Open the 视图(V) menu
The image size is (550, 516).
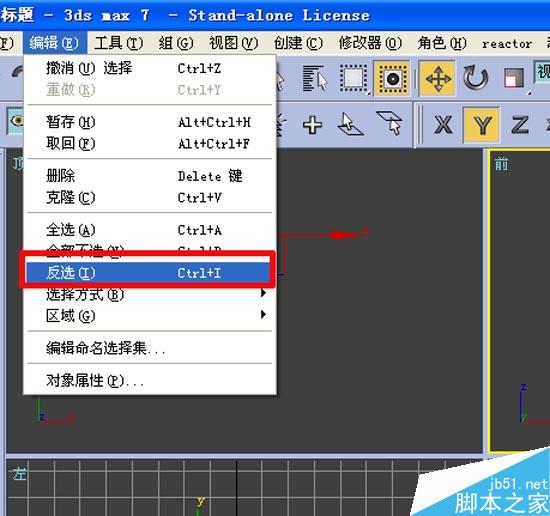[x=234, y=43]
